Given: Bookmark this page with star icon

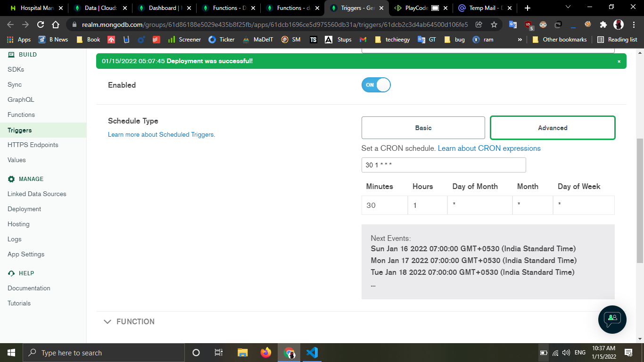Looking at the screenshot, I should click(x=494, y=25).
